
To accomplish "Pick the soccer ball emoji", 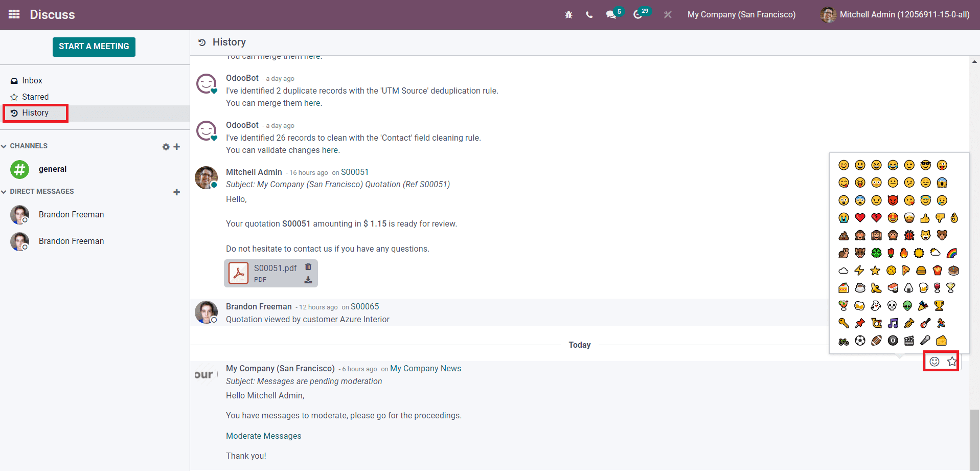I will coord(860,341).
